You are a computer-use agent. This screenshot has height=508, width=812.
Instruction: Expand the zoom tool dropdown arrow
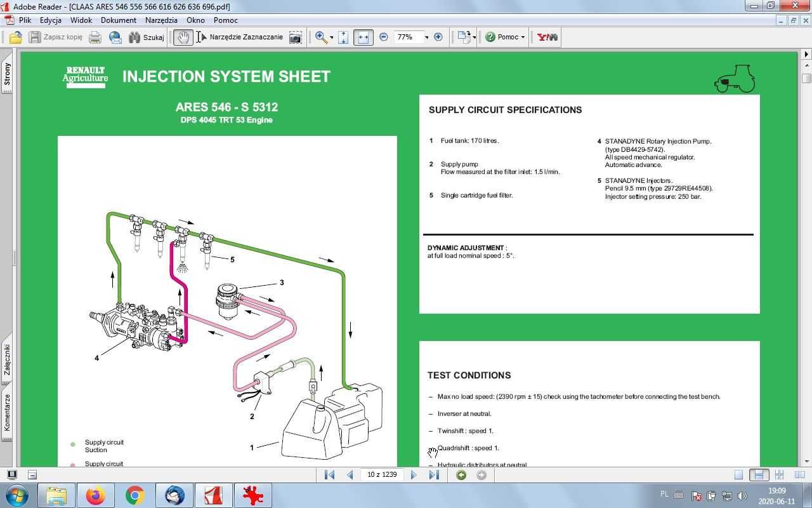(332, 37)
